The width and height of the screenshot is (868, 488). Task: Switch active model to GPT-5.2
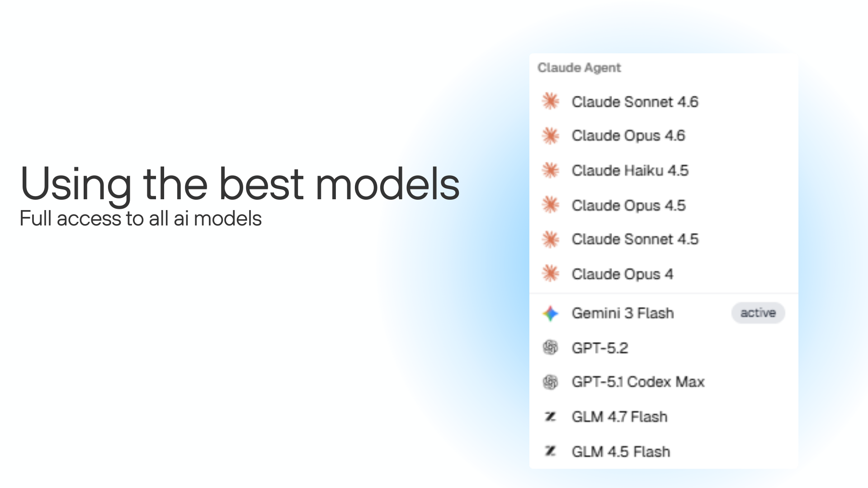600,347
